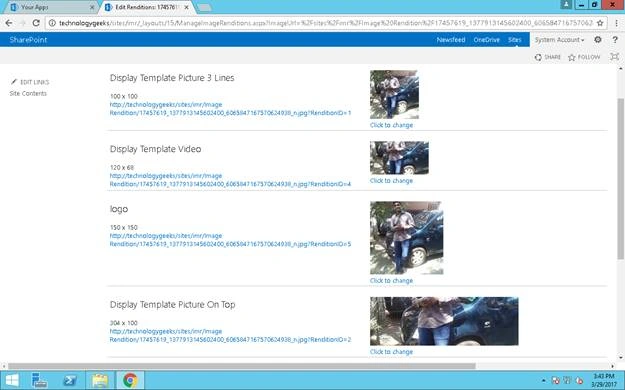Click the Display Template Video heading
The width and height of the screenshot is (625, 390).
pos(155,149)
